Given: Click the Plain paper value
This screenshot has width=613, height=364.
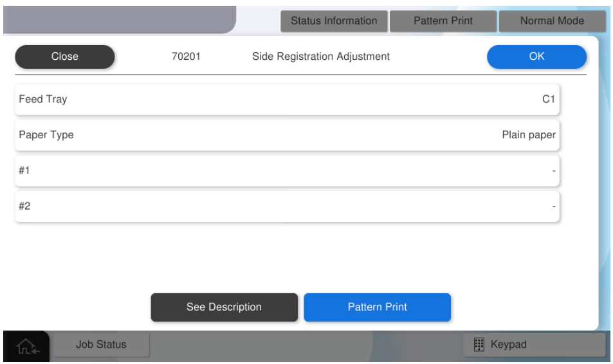Looking at the screenshot, I should [528, 136].
